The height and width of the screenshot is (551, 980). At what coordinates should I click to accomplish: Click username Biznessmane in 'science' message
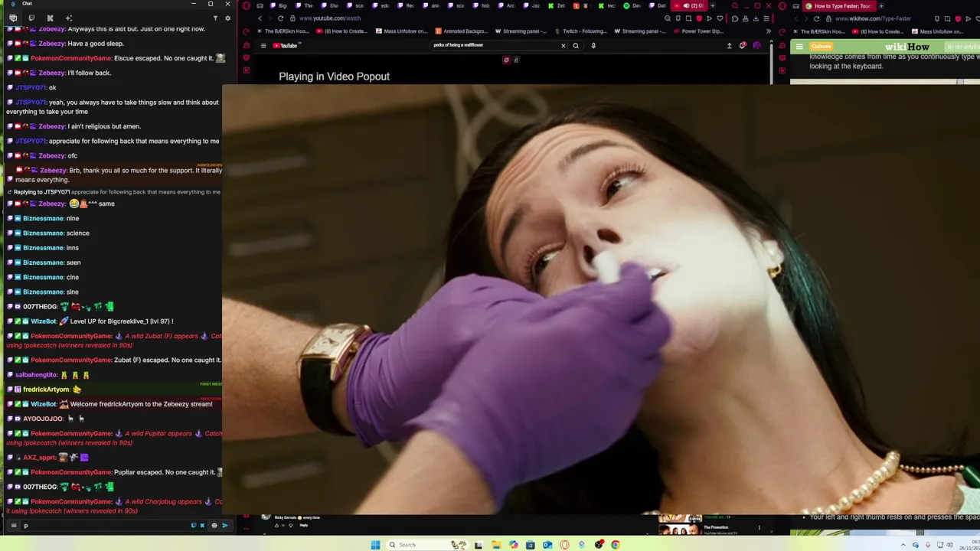click(x=43, y=233)
